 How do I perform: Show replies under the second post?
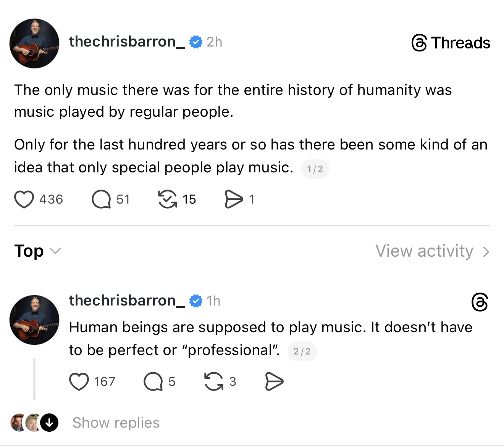pyautogui.click(x=116, y=423)
